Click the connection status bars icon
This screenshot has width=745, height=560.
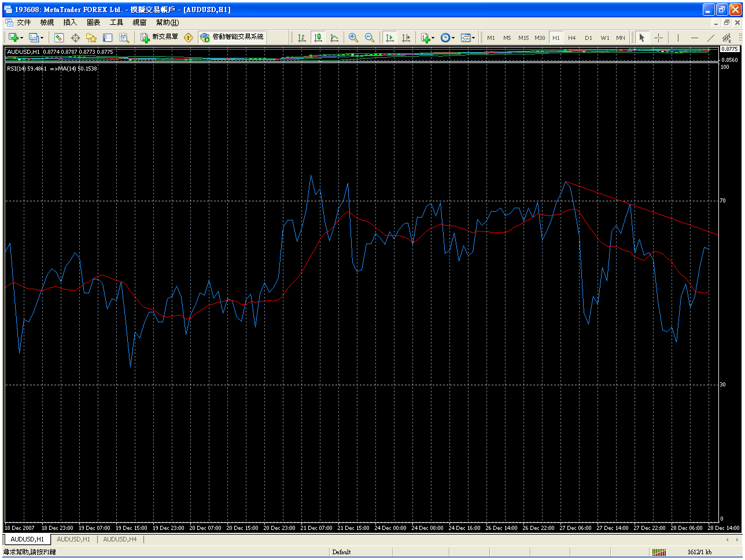[659, 552]
